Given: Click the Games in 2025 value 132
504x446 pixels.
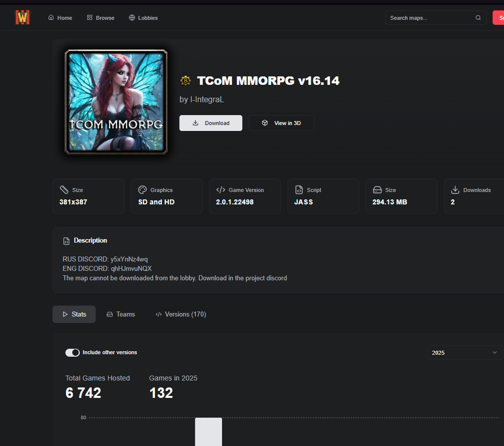Looking at the screenshot, I should pos(161,392).
